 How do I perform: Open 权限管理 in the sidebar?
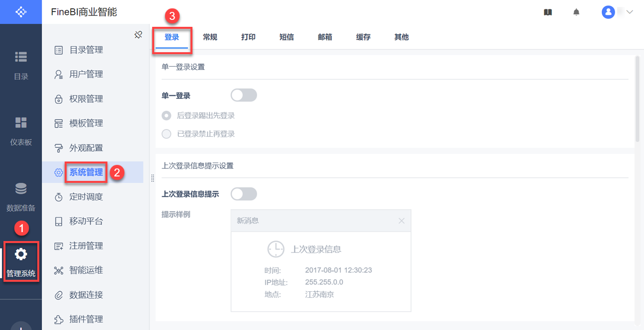pos(86,99)
